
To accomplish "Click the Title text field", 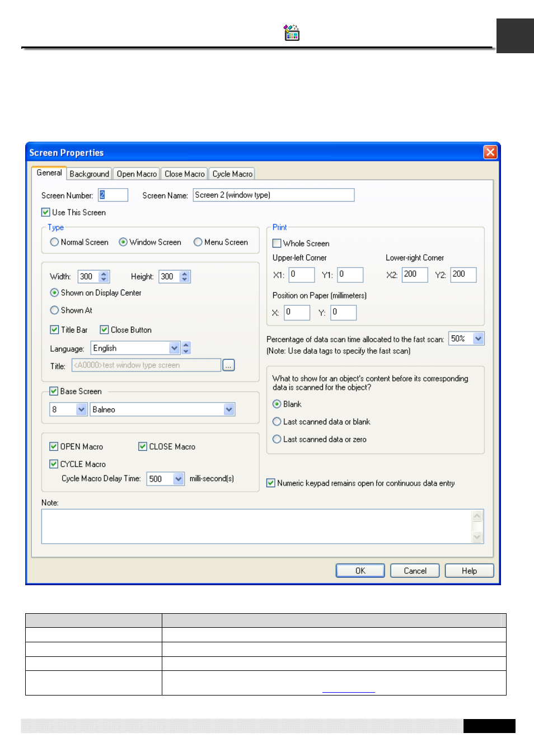I will 146,365.
